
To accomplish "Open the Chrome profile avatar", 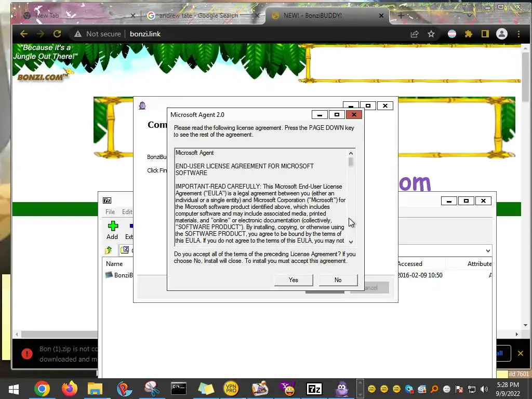I will coord(502,34).
